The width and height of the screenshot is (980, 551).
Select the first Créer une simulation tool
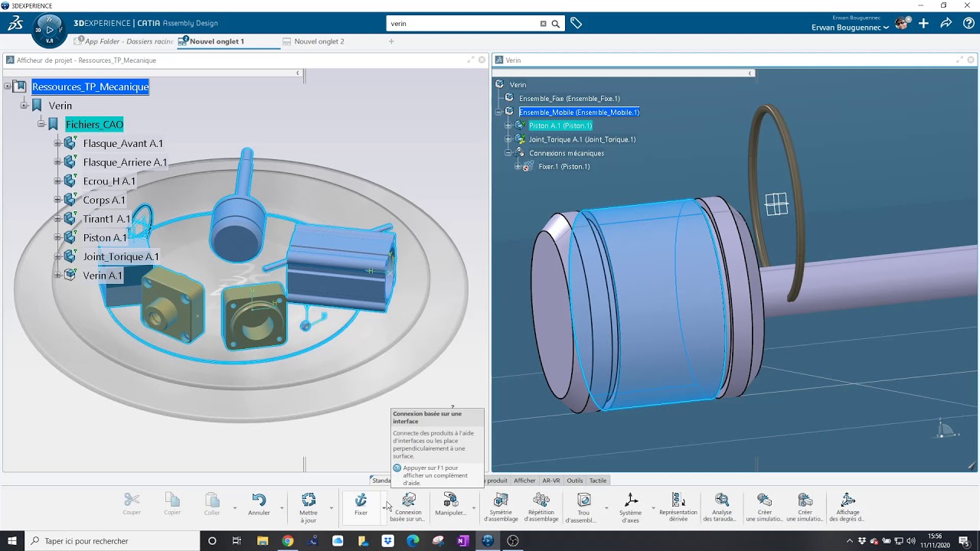tap(764, 507)
